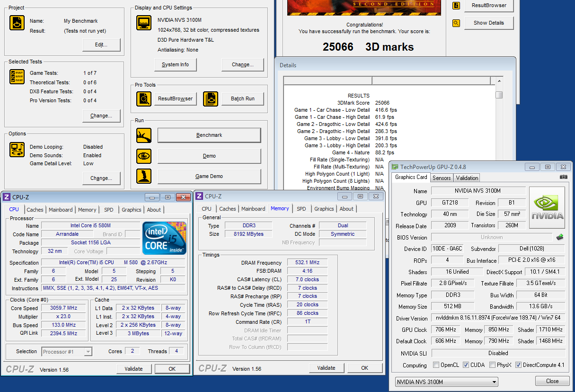Click the Details list scrollbar up arrow
The width and height of the screenshot is (575, 392).
(x=499, y=81)
